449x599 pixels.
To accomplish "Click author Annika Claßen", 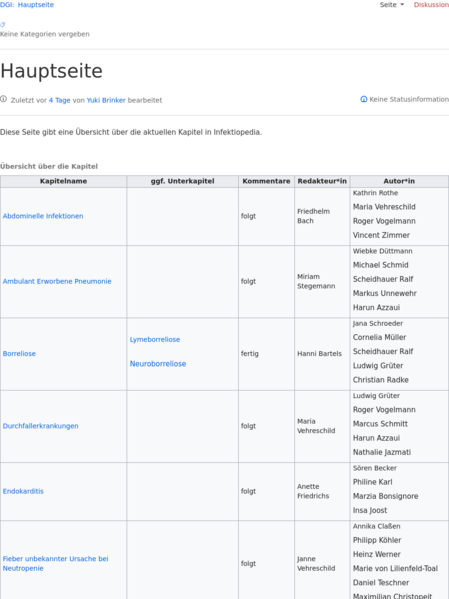I will [376, 526].
